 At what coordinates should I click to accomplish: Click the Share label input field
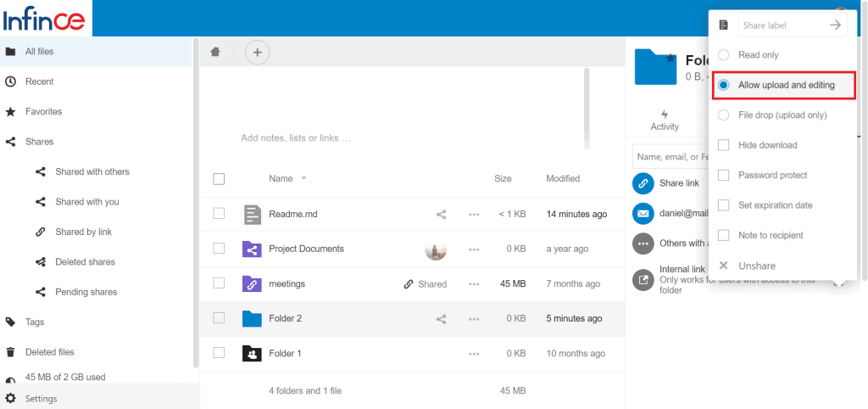coord(782,25)
